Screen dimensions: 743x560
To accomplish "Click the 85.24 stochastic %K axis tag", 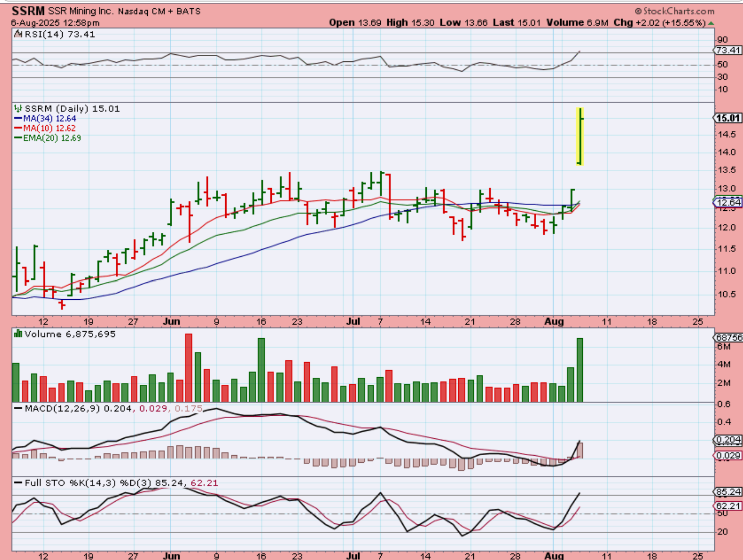I will pyautogui.click(x=728, y=492).
